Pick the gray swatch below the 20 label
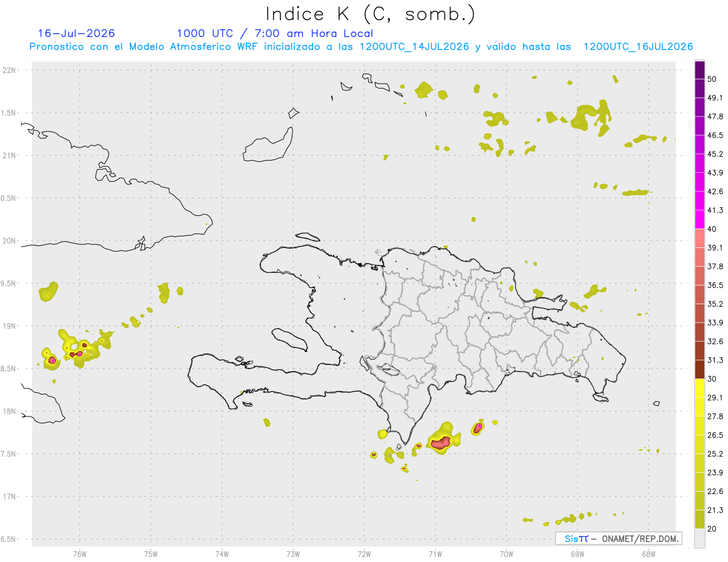 coord(699,538)
